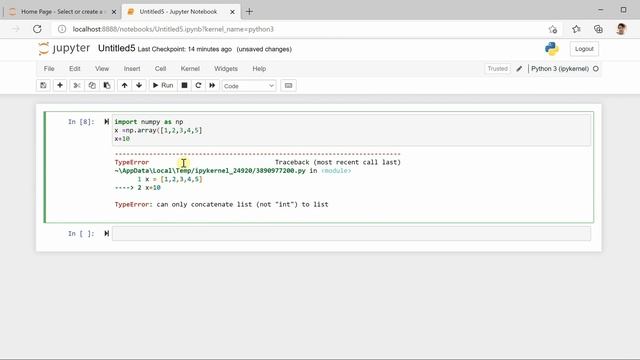This screenshot has width=640, height=360.
Task: Save and checkpoint the notebook
Action: (43, 85)
